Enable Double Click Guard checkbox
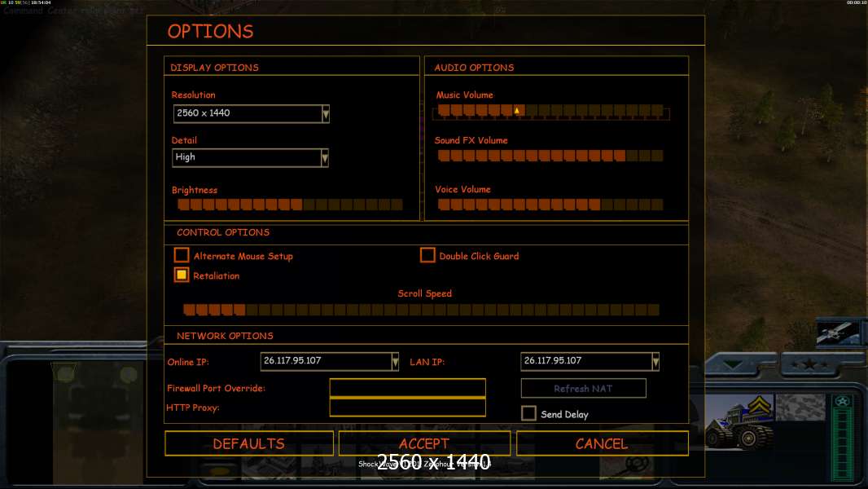The width and height of the screenshot is (868, 489). click(427, 255)
